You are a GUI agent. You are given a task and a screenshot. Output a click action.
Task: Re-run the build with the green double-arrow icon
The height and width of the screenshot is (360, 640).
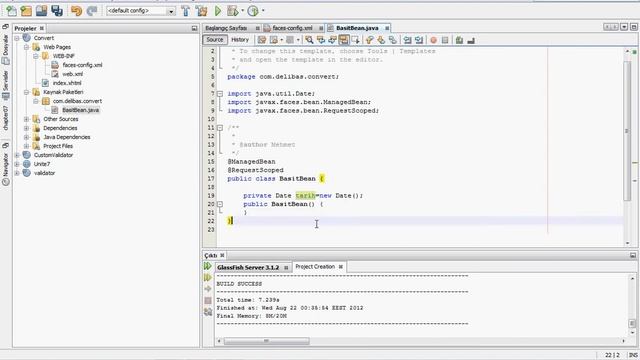click(208, 266)
